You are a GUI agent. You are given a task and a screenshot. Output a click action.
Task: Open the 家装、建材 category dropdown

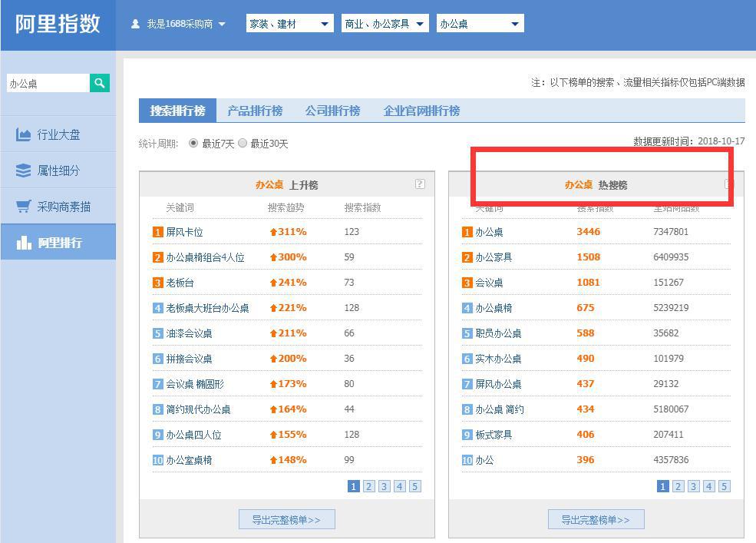pos(289,23)
